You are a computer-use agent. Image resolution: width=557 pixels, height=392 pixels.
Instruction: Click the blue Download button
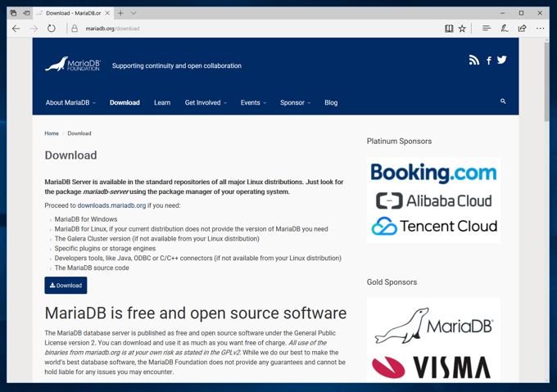(66, 286)
